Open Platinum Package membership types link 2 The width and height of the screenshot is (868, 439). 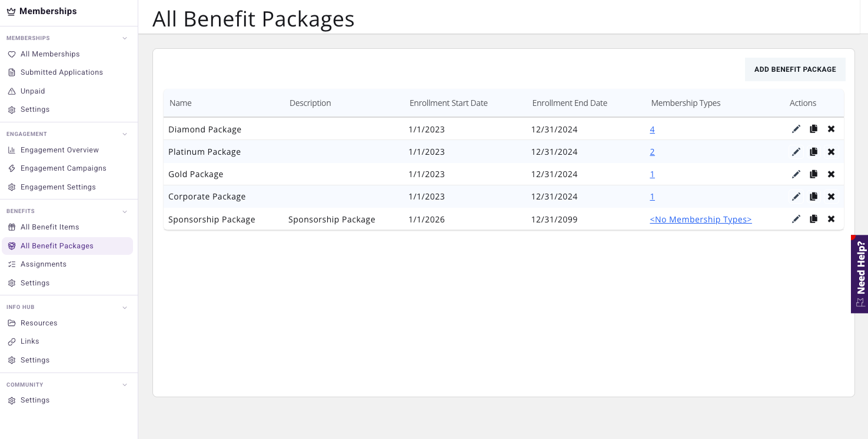(652, 152)
